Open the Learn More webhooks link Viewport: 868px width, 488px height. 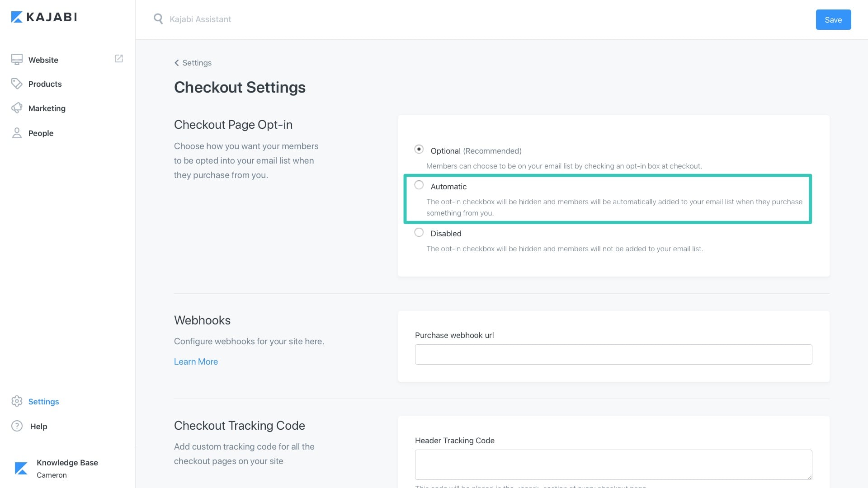pos(196,361)
